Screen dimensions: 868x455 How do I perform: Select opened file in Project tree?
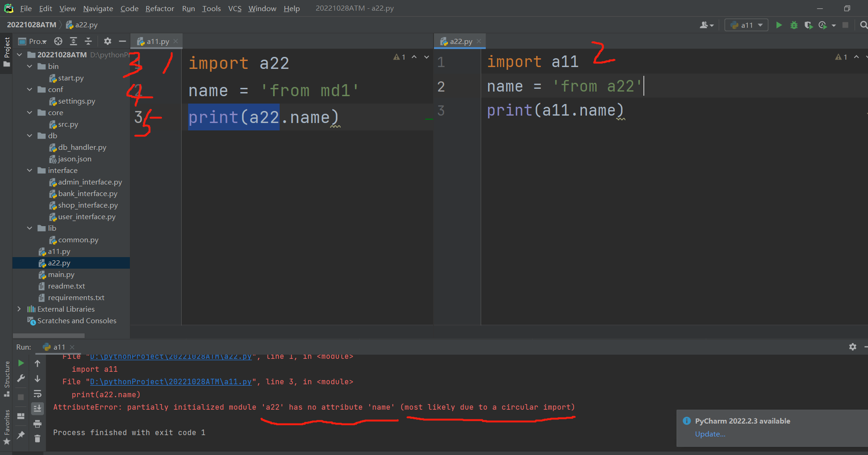click(x=58, y=41)
